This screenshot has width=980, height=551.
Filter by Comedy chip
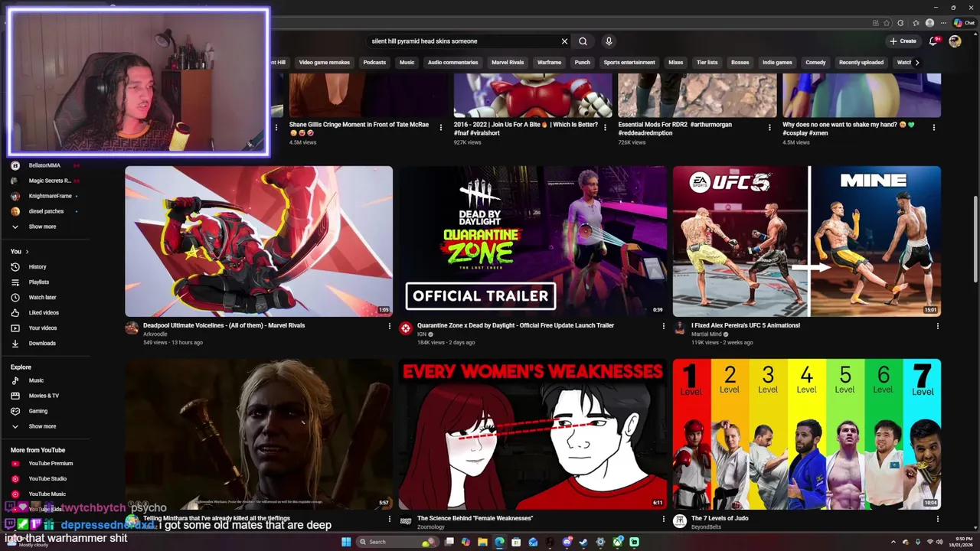815,62
